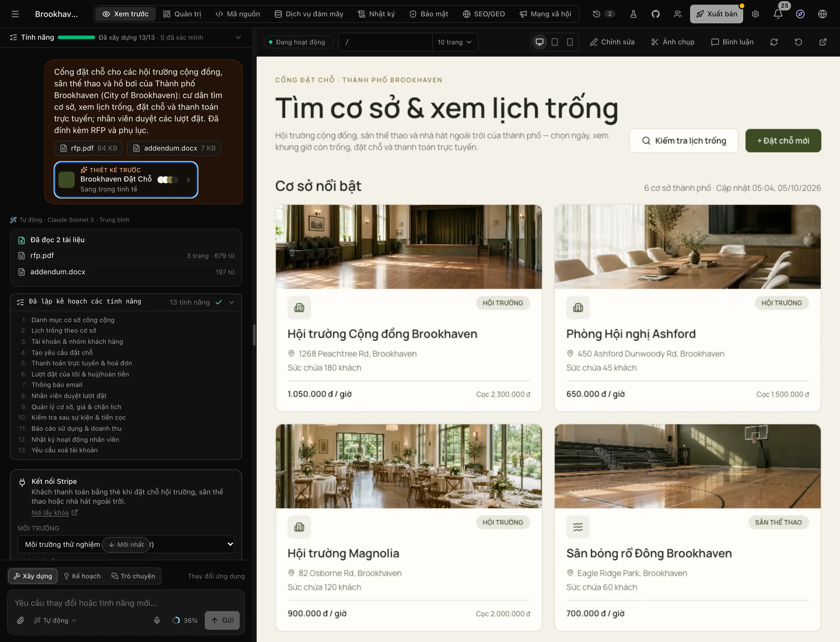Open the Nơi lấy khóa link
The height and width of the screenshot is (642, 840).
coord(55,512)
